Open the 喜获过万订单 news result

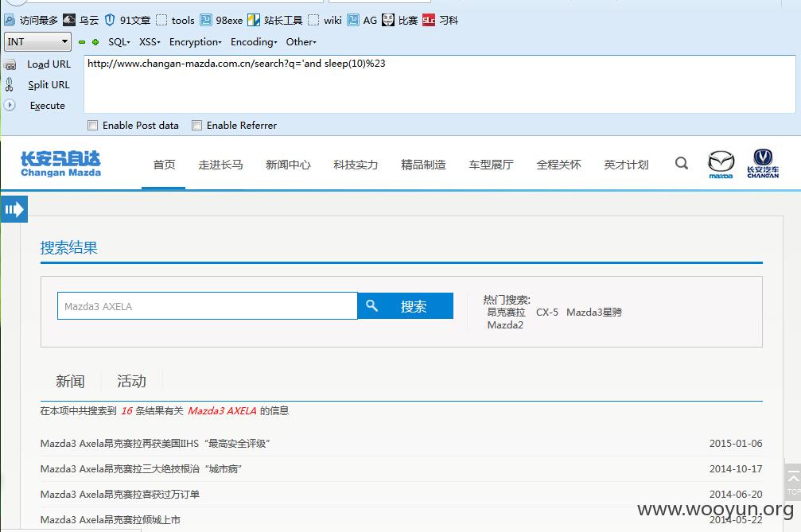point(120,494)
